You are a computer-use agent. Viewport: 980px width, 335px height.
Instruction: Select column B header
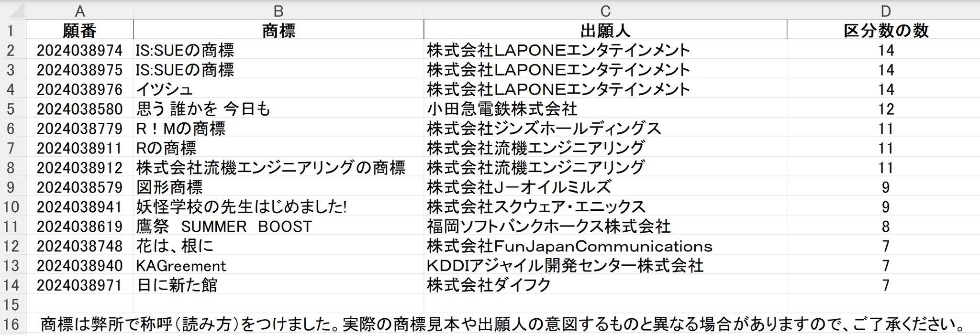278,11
